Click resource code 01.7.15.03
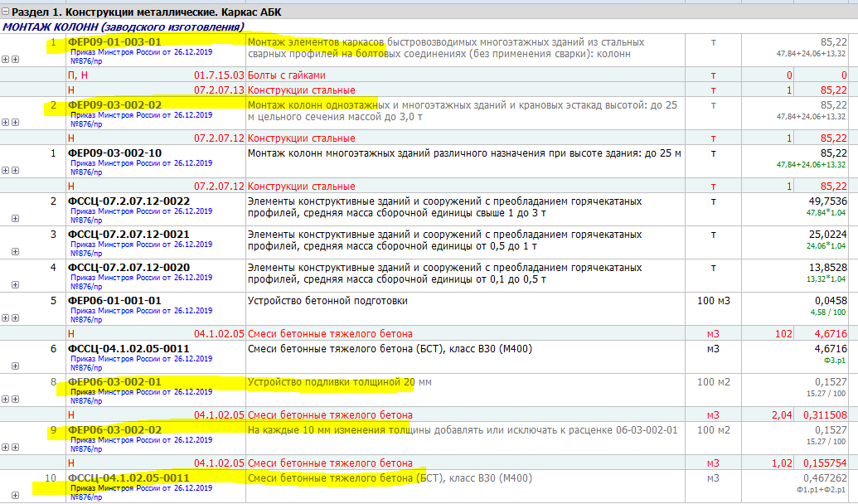The image size is (858, 504). (219, 75)
